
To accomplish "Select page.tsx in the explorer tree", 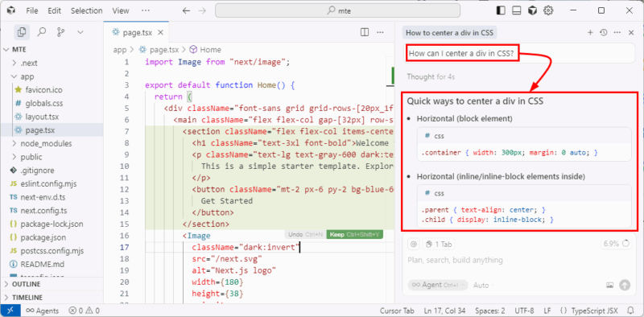I will pyautogui.click(x=52, y=130).
